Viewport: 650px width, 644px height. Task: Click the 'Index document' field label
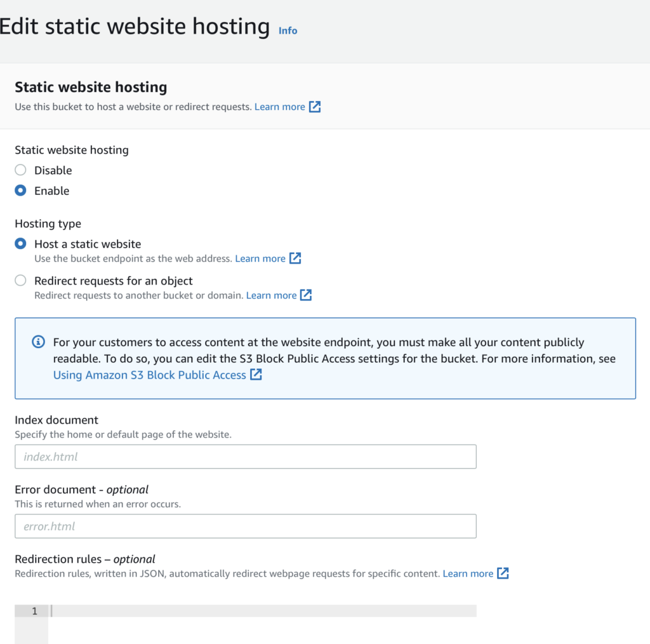click(x=56, y=420)
